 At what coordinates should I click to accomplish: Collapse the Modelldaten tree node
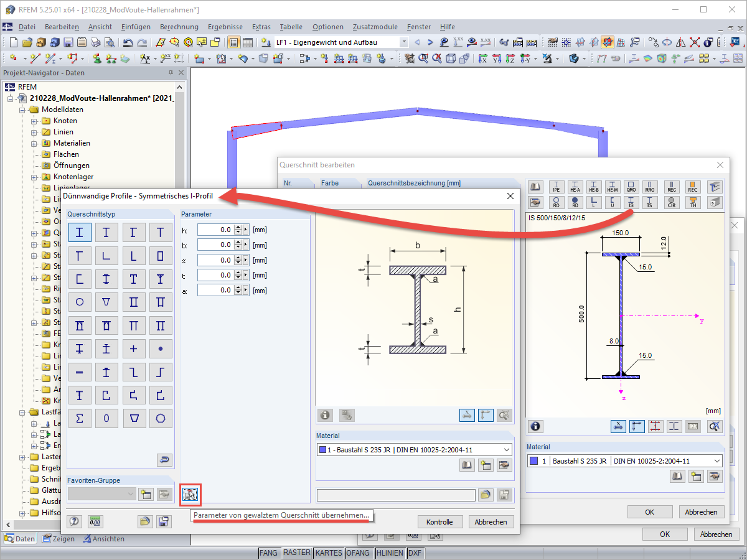pyautogui.click(x=22, y=110)
